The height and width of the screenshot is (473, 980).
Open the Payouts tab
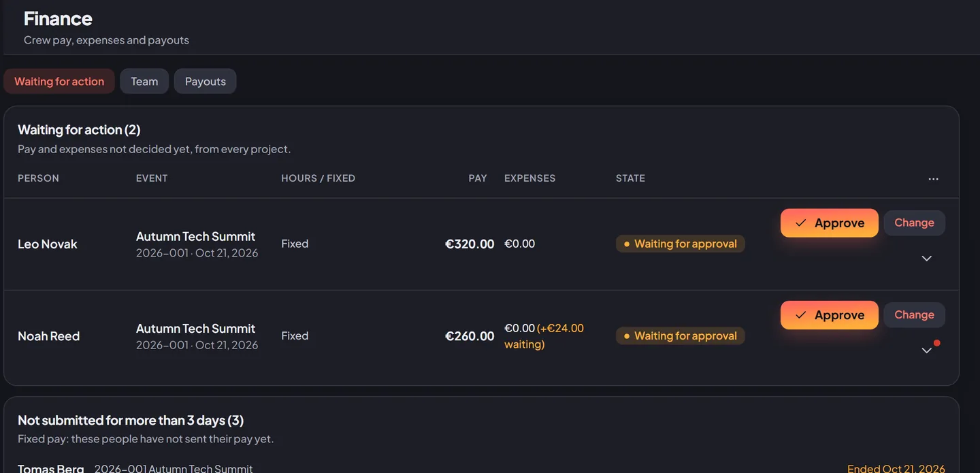pyautogui.click(x=206, y=81)
